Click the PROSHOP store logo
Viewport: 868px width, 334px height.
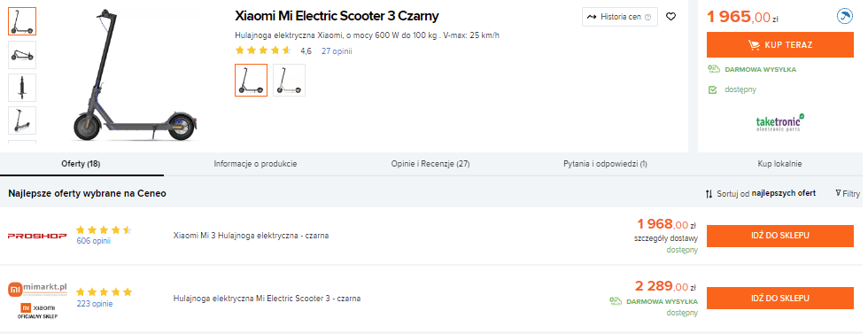pyautogui.click(x=37, y=236)
